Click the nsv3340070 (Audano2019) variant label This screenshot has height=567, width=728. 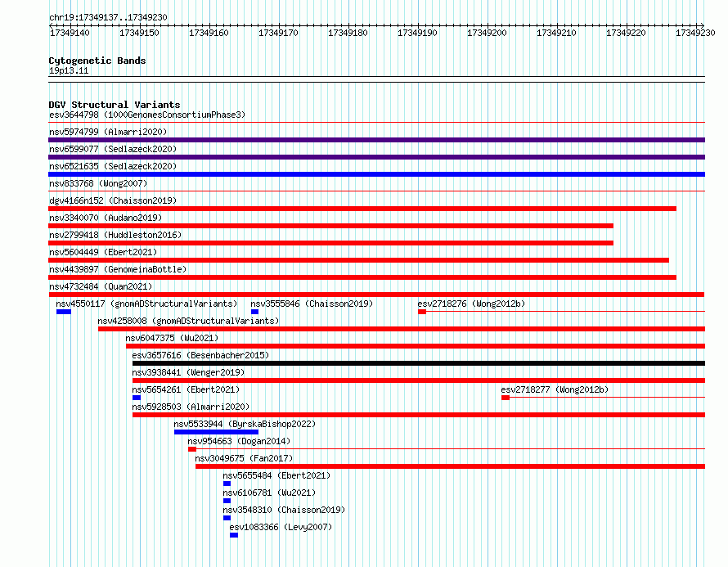coord(106,218)
